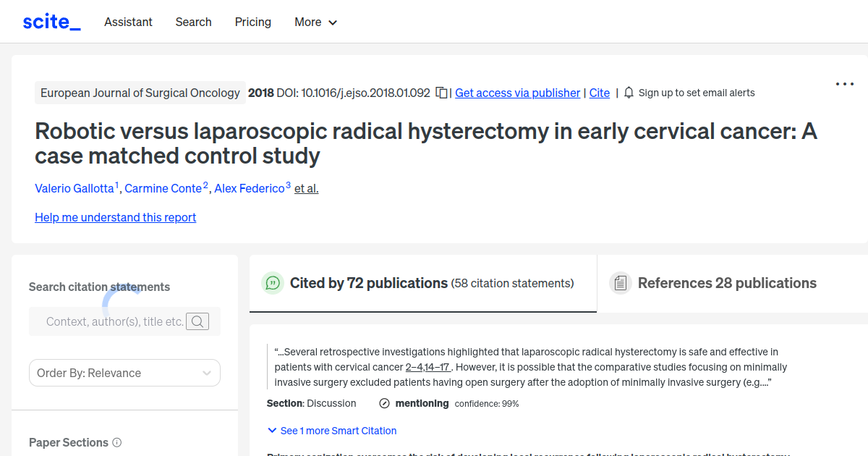Click the bell icon to set email alerts

pos(629,93)
